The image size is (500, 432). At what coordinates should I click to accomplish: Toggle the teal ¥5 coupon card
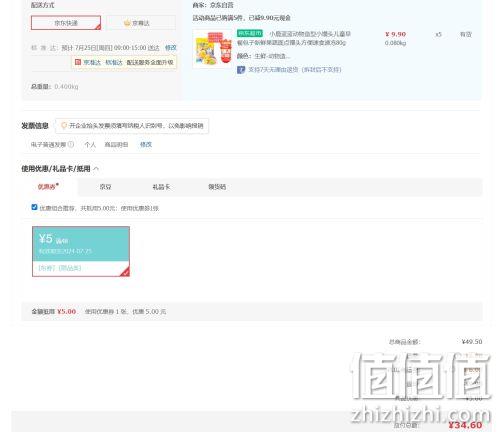pos(81,251)
